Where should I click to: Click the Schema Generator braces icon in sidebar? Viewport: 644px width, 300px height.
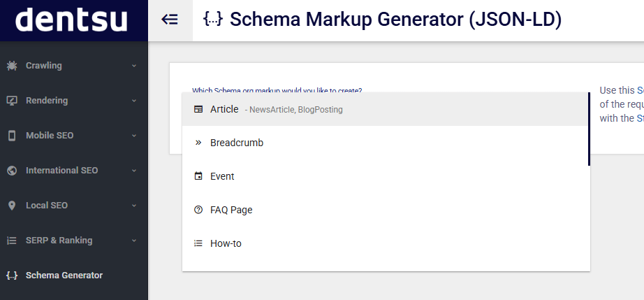(x=12, y=276)
